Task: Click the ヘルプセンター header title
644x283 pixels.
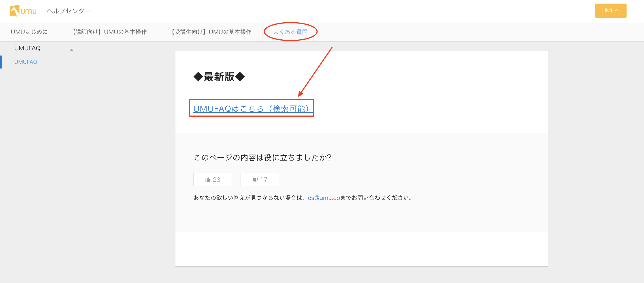Action: point(69,11)
